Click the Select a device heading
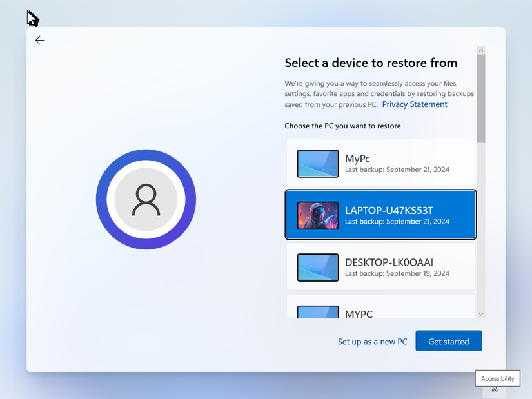Screen dimensions: 532x399 tap(370, 63)
